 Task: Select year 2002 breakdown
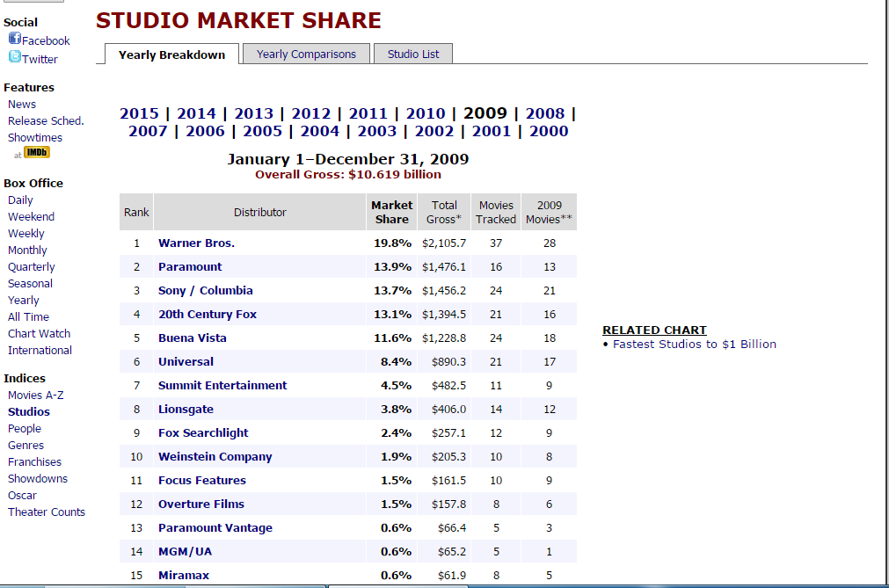click(434, 131)
